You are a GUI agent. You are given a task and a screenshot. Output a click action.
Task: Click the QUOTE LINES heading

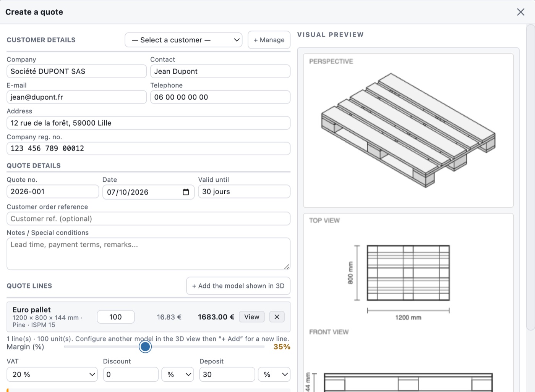coord(29,286)
